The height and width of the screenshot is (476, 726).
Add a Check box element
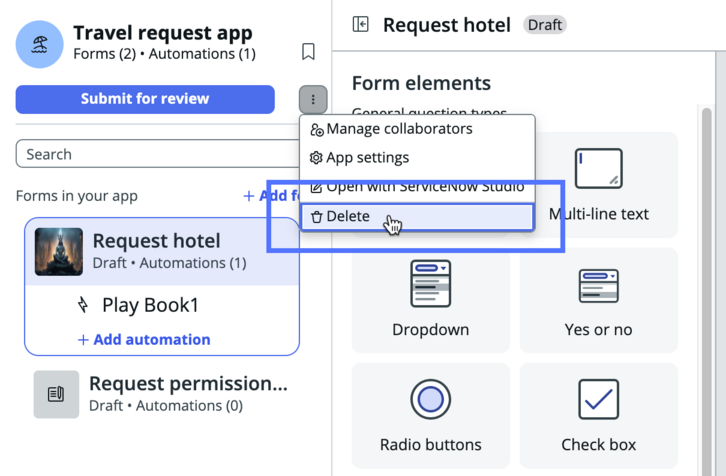click(x=598, y=415)
